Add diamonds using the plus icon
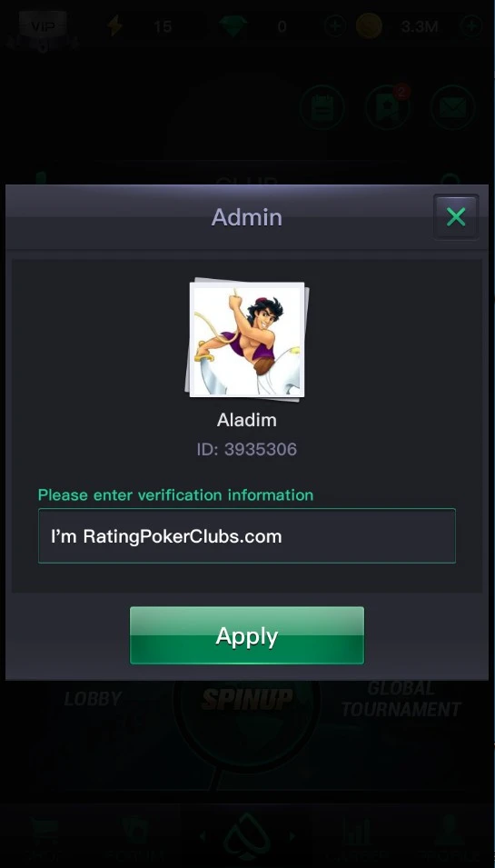This screenshot has width=495, height=868. [334, 26]
